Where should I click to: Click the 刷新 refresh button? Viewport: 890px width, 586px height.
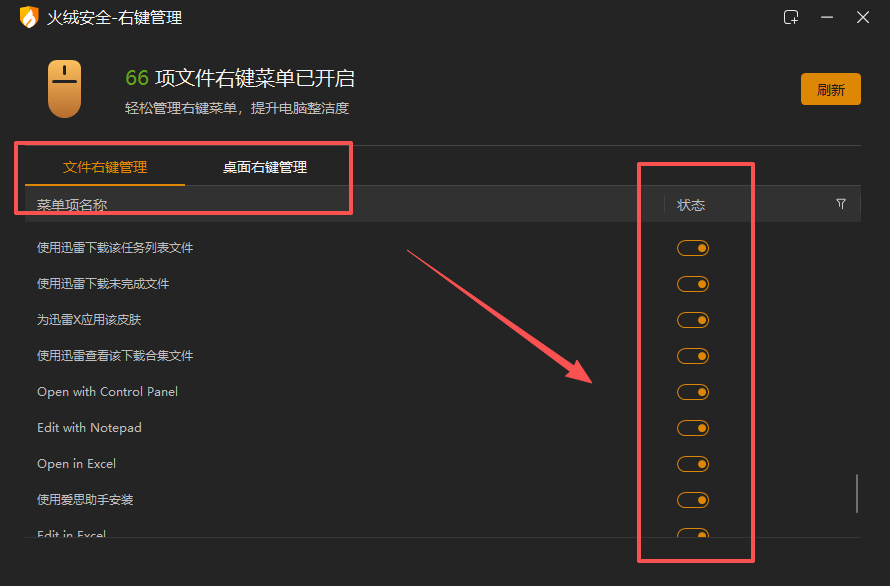830,89
